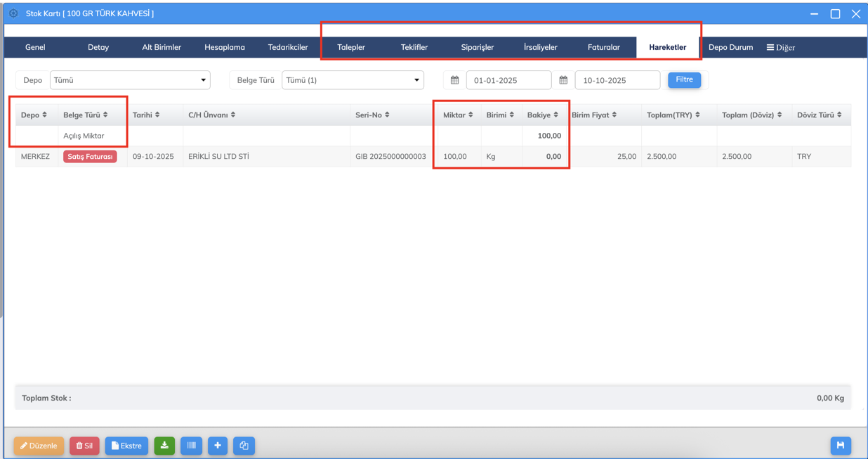Expand the Depo dropdown
The image size is (868, 459).
130,80
